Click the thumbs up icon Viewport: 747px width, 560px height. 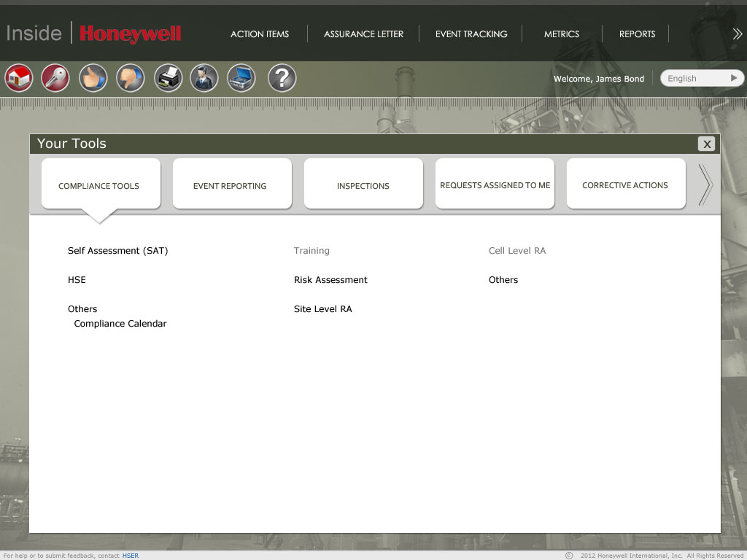[x=93, y=78]
